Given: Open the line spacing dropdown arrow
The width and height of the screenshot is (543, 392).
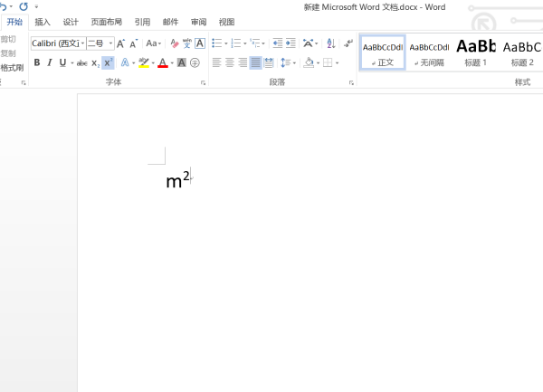Looking at the screenshot, I should click(x=295, y=63).
